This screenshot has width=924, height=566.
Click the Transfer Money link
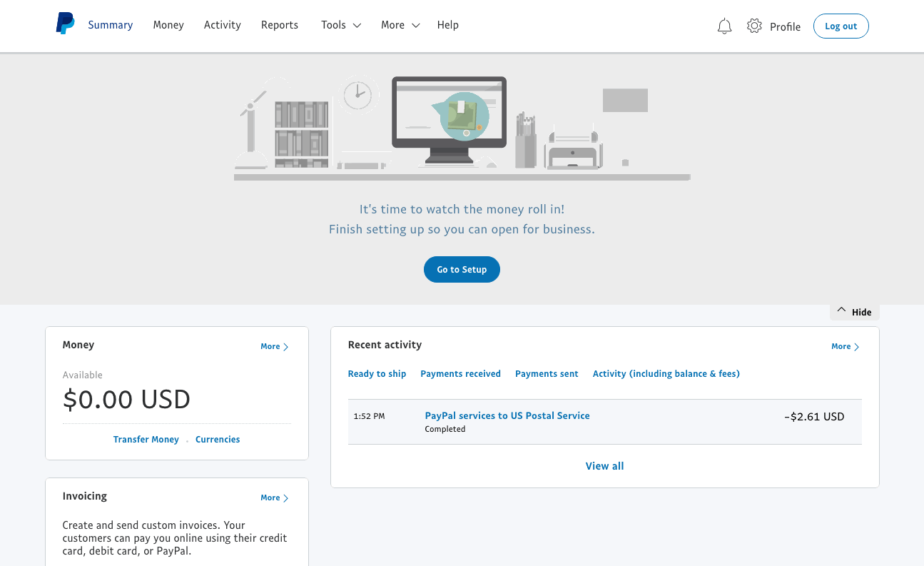coord(146,440)
